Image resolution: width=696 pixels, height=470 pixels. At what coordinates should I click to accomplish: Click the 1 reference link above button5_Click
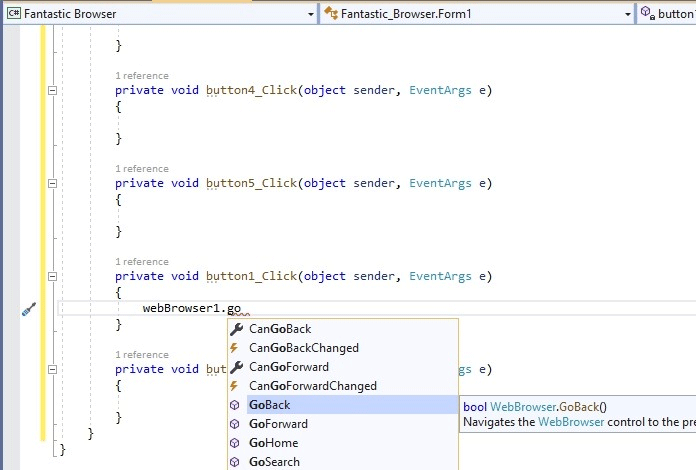pyautogui.click(x=142, y=169)
